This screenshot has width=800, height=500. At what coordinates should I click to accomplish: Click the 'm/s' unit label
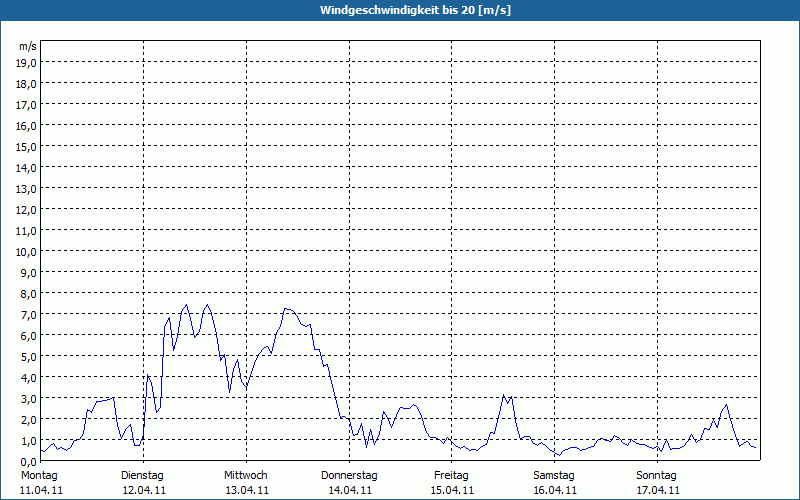point(28,46)
